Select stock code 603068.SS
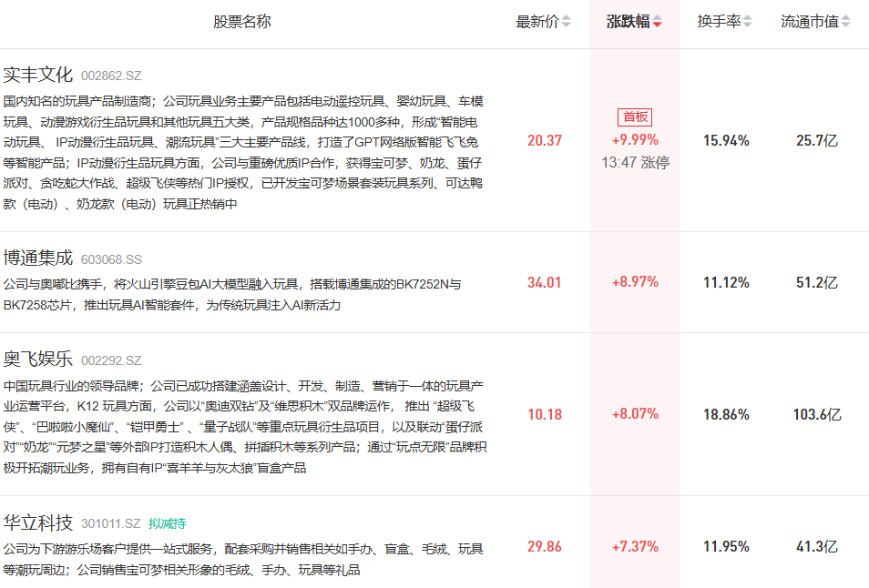Viewport: 869px width, 588px height. pyautogui.click(x=111, y=259)
